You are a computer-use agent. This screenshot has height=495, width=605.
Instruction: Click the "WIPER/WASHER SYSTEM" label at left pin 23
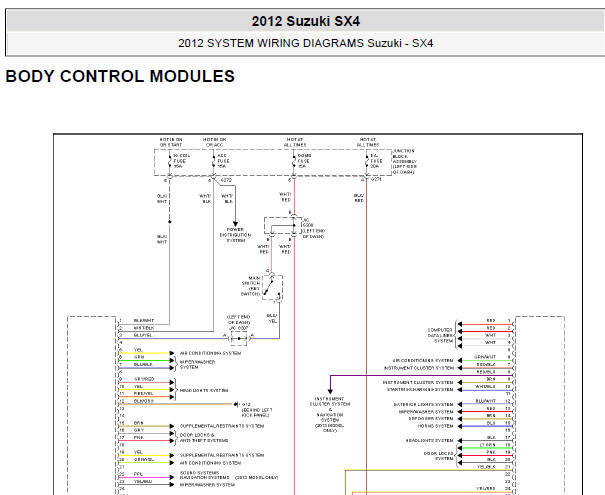[x=207, y=485]
